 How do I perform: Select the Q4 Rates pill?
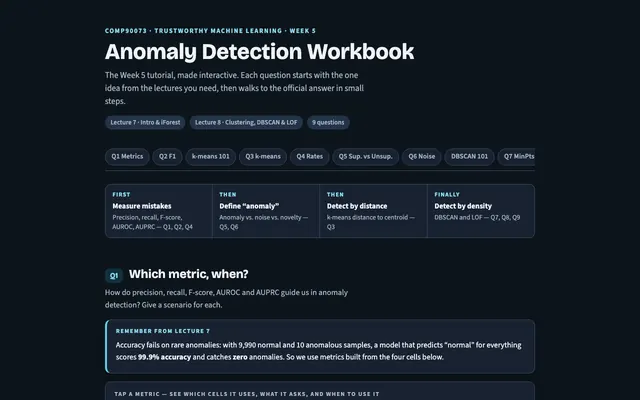(309, 157)
